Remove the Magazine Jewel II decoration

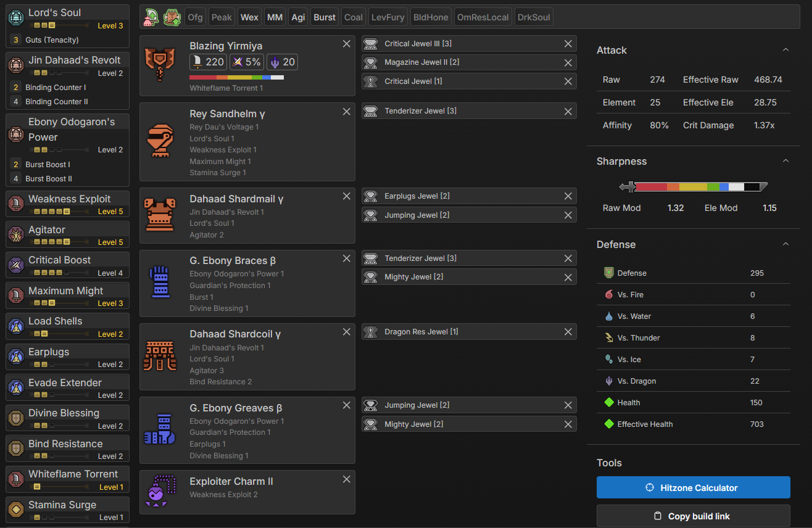pos(568,62)
